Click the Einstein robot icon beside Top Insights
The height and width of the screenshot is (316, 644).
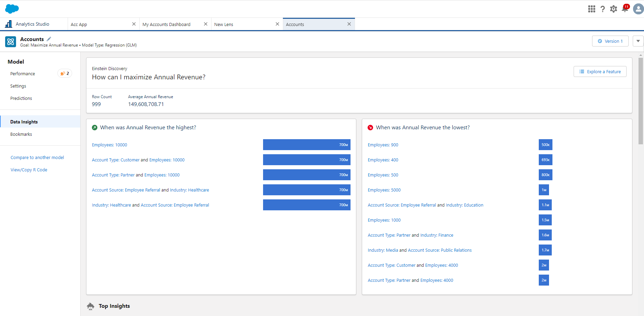coord(91,306)
